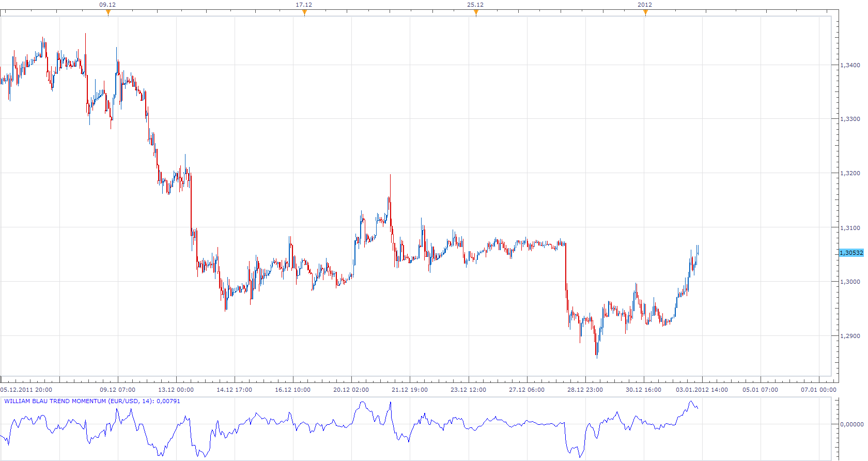This screenshot has width=868, height=461.
Task: Click the 0,00000 indicator axis label
Action: click(851, 424)
